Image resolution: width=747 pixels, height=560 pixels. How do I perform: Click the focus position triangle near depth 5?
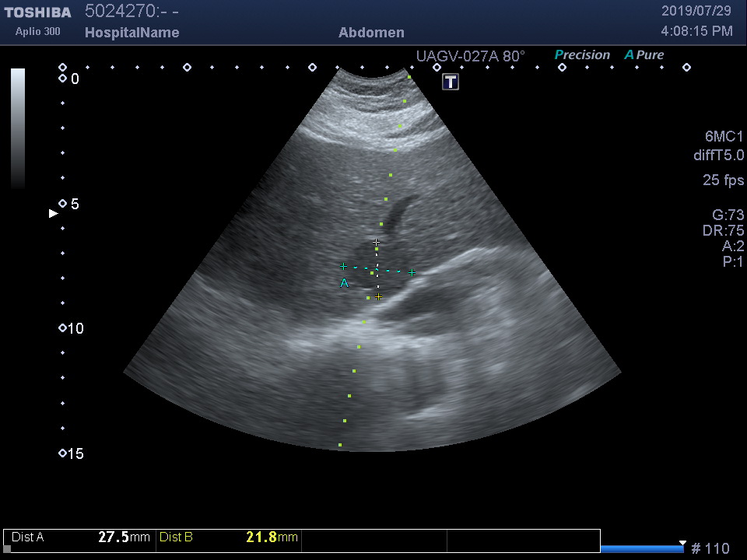coord(53,213)
